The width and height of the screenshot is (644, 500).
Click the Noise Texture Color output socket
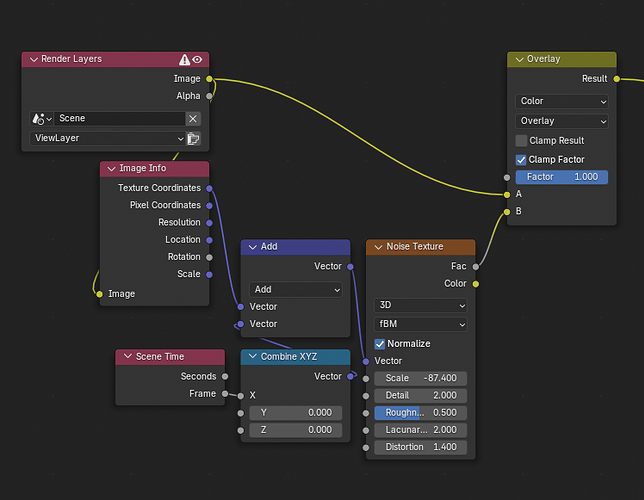click(x=476, y=284)
